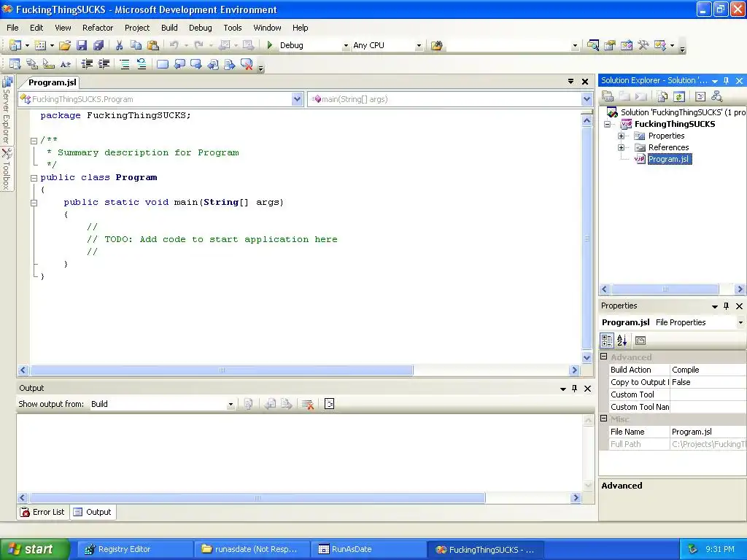Screen dimensions: 747x560
Task: Collapse the Misc category in Properties
Action: (603, 419)
